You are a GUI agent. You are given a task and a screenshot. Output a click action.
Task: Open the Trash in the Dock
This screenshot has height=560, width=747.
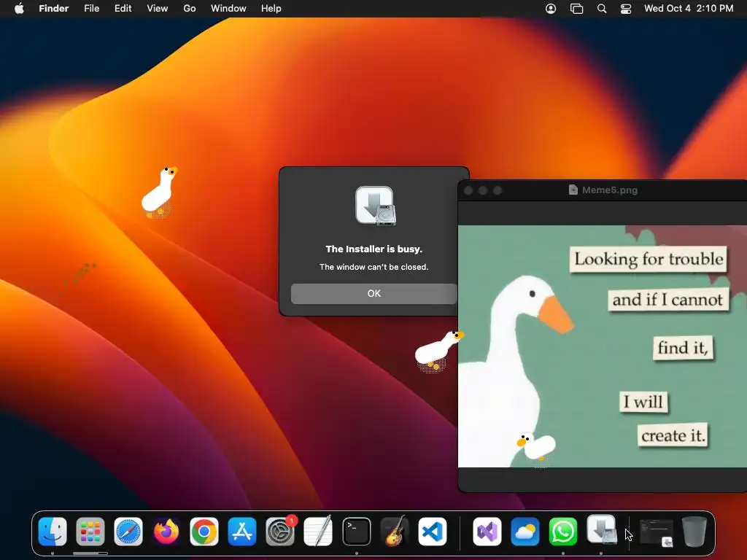[x=694, y=532]
